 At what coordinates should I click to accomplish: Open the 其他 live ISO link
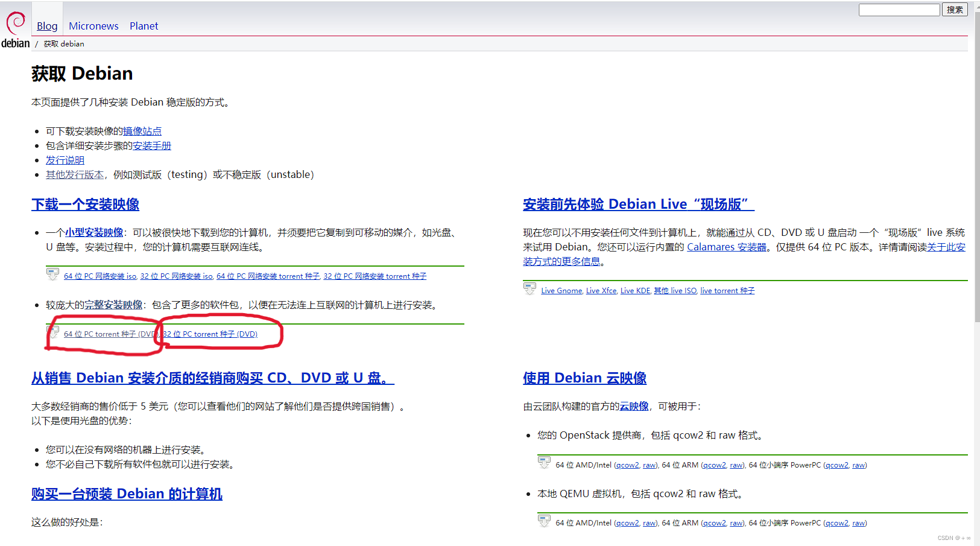[675, 291]
